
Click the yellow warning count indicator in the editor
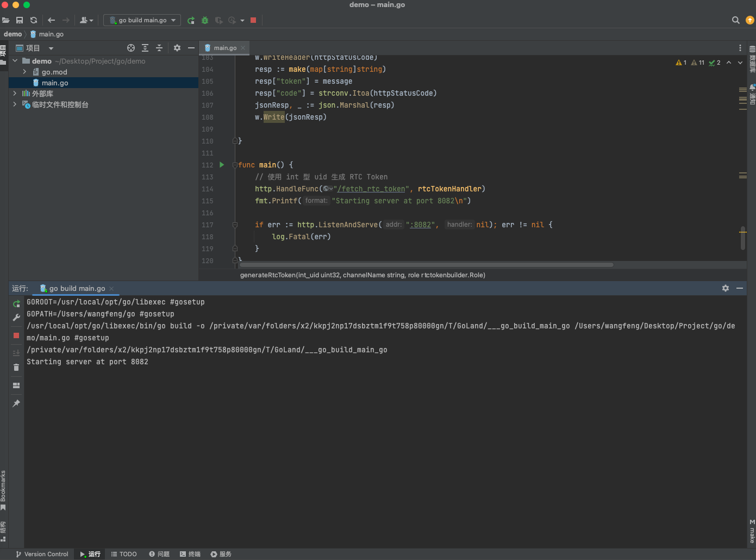point(681,63)
